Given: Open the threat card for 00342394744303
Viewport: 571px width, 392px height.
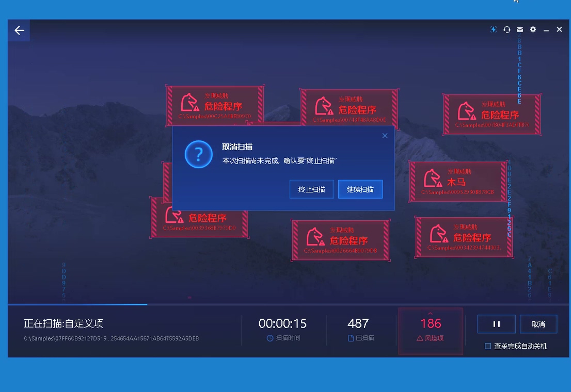Looking at the screenshot, I should 464,237.
